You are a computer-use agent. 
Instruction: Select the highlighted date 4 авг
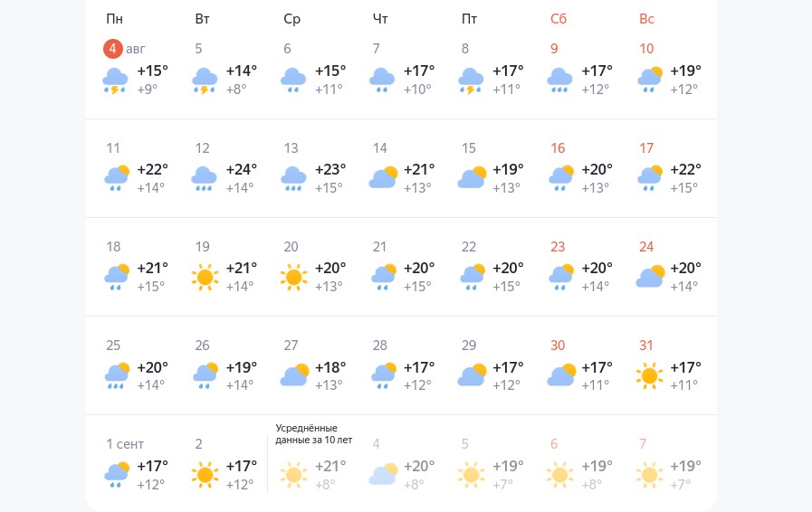[114, 49]
